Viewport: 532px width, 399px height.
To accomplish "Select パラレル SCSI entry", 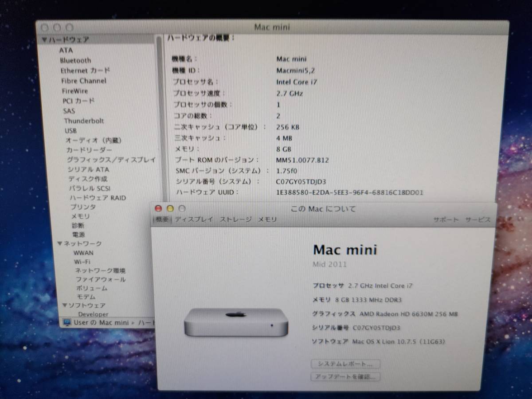I will 90,188.
